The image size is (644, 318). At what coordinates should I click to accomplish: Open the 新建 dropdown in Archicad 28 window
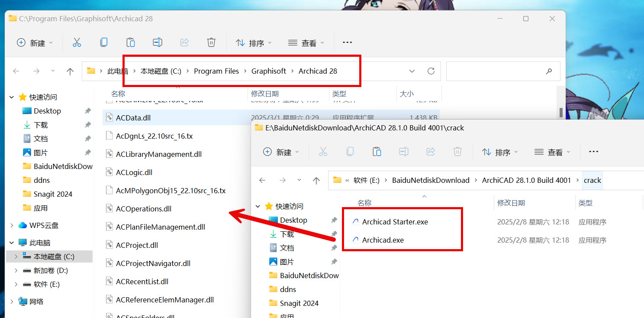35,43
